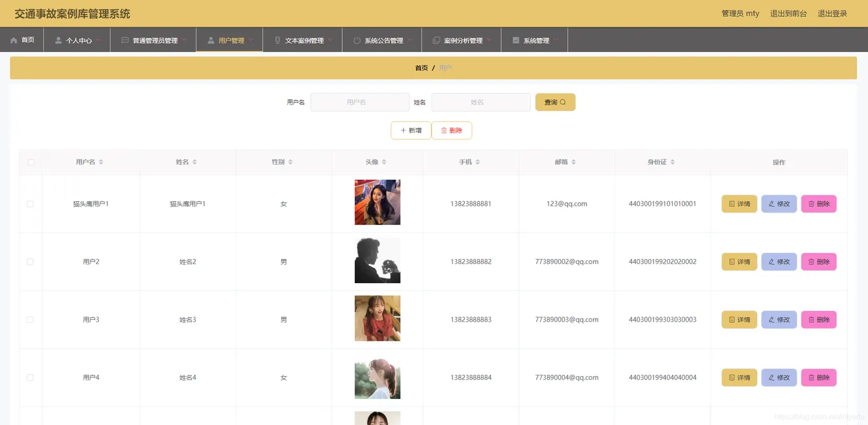Click the batch 删除 button above table
Screen dimensions: 868x425
(452, 131)
